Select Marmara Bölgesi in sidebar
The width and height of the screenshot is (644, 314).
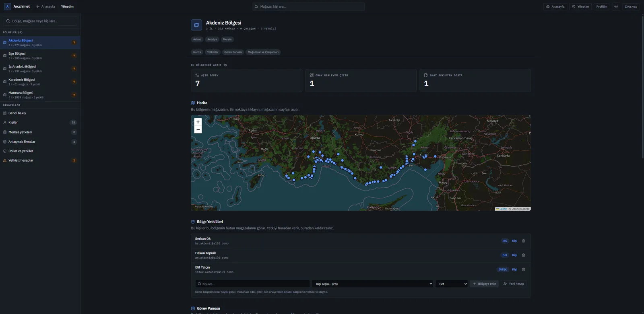[x=40, y=95]
